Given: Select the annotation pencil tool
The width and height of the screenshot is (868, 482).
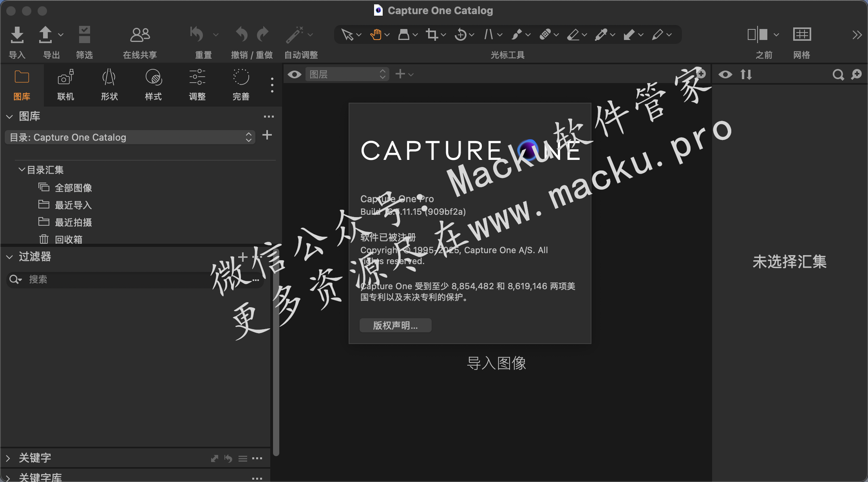Looking at the screenshot, I should 658,34.
